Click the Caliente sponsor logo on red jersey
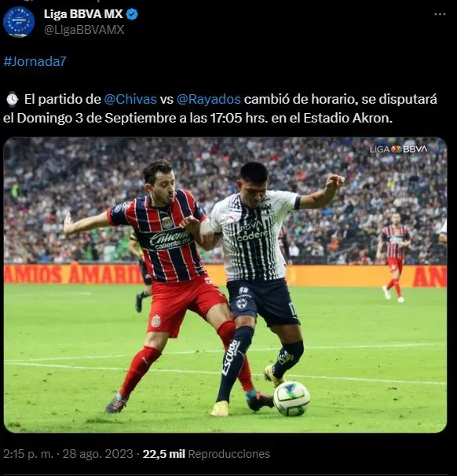This screenshot has height=476, width=457. coord(170,240)
